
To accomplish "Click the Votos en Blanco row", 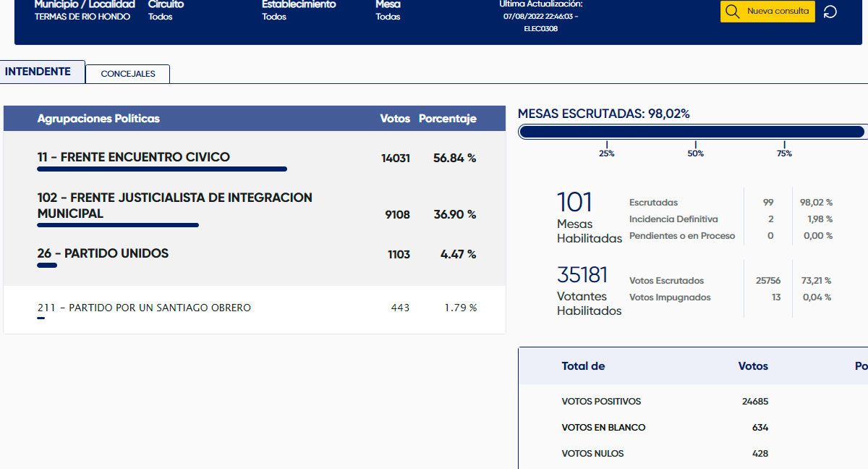I will click(603, 427).
